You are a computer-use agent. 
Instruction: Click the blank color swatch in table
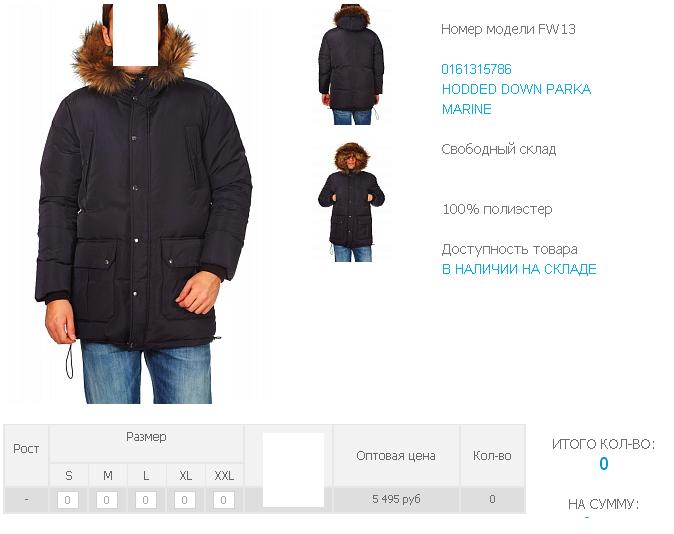(x=293, y=470)
